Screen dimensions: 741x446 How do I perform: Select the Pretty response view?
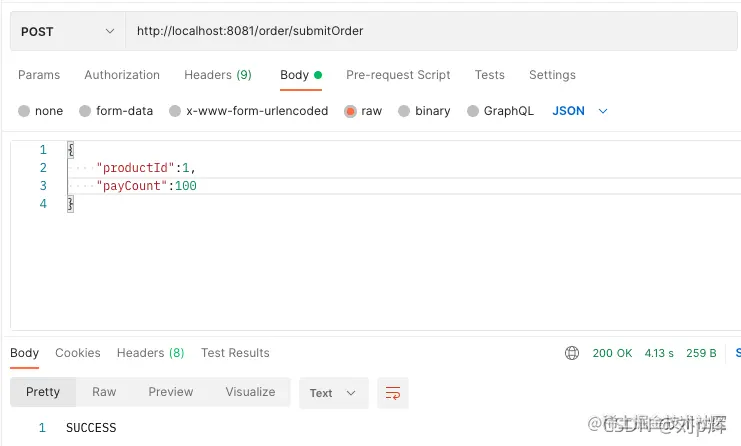tap(43, 392)
